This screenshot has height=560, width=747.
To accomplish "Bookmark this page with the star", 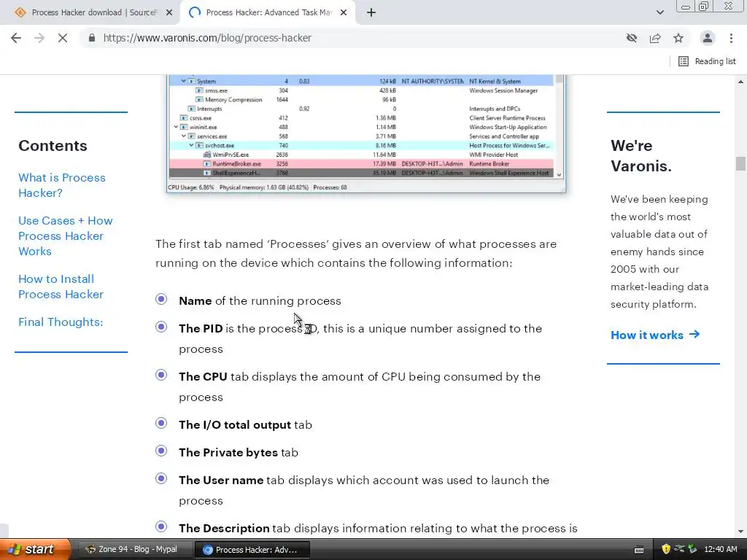I will click(678, 38).
